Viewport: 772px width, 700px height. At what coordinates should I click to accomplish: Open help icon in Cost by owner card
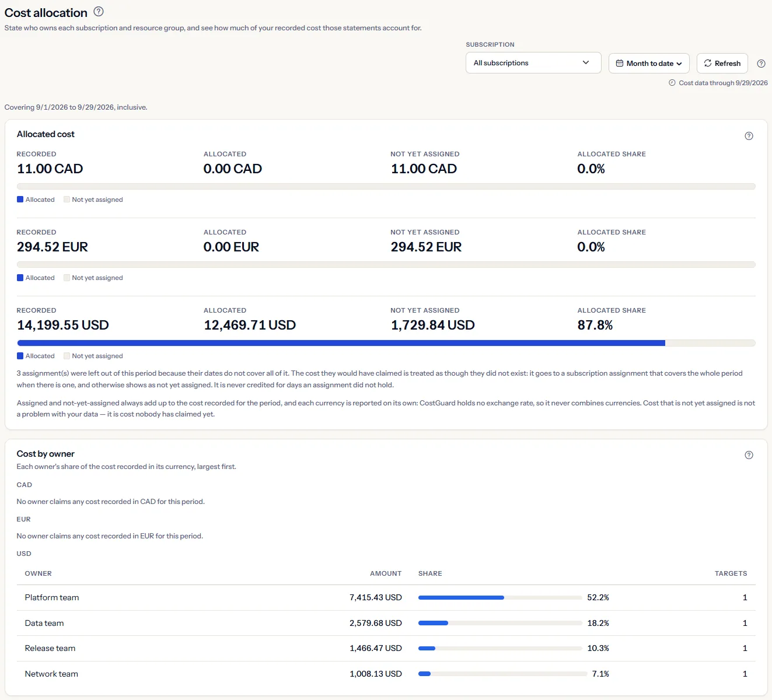pos(749,455)
